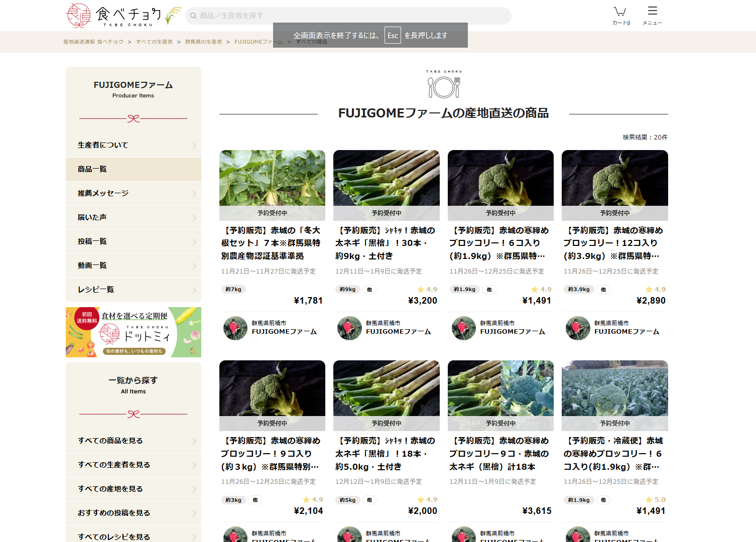Open すべての産地を見る link
The image size is (756, 542).
tap(133, 489)
